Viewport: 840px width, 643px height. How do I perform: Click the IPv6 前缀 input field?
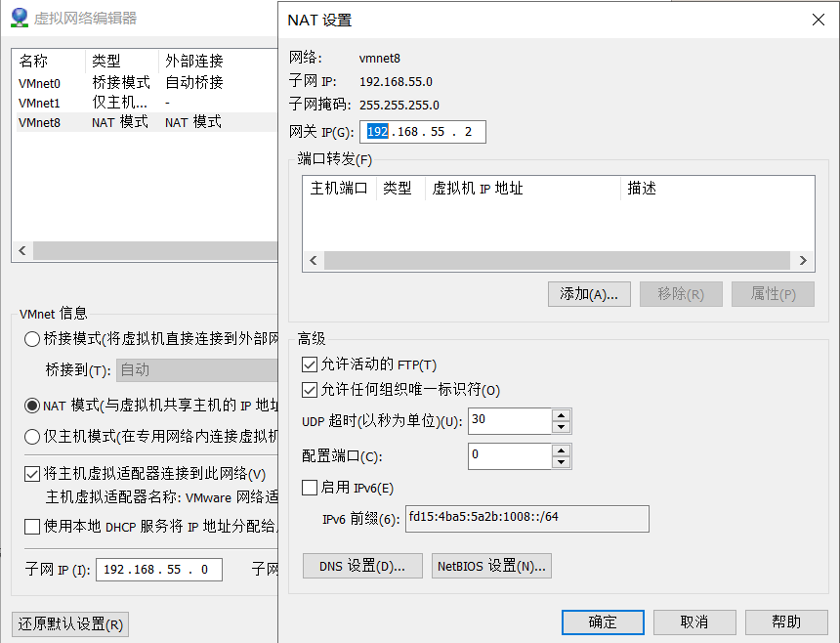click(527, 519)
